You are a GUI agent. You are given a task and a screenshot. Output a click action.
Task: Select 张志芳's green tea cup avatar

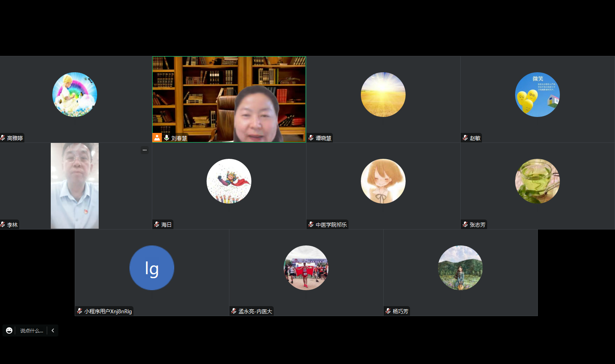537,181
